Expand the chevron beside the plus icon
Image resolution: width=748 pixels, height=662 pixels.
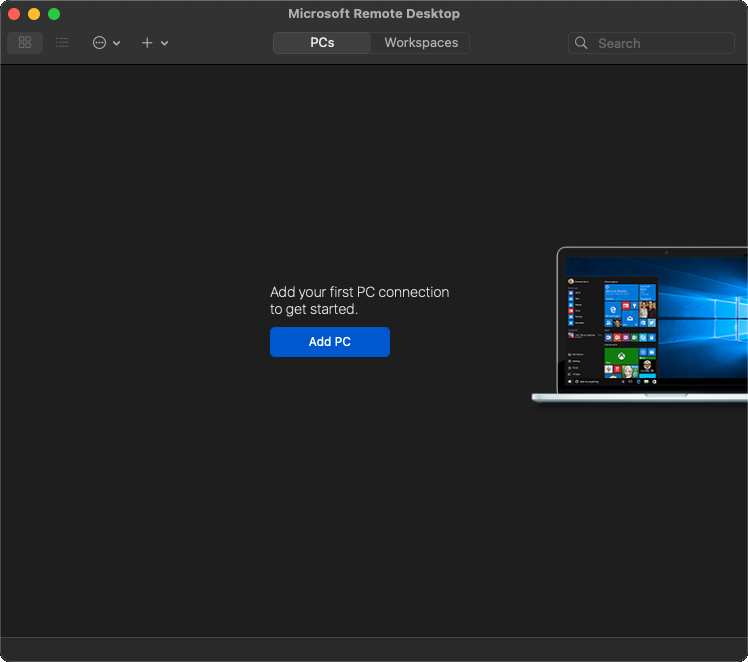coord(165,43)
